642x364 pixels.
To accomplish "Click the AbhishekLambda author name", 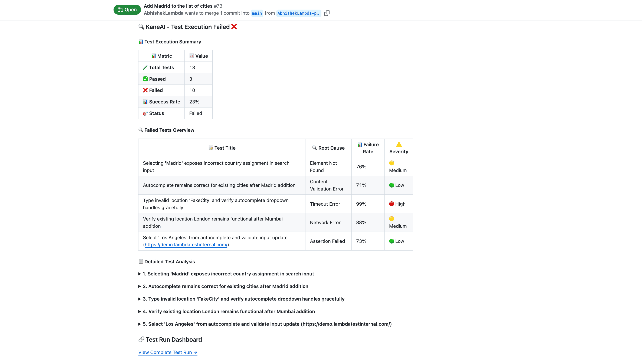I will tap(164, 13).
